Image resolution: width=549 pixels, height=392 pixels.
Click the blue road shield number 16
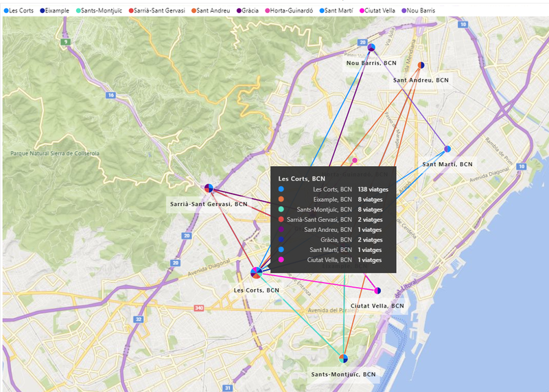(x=110, y=95)
